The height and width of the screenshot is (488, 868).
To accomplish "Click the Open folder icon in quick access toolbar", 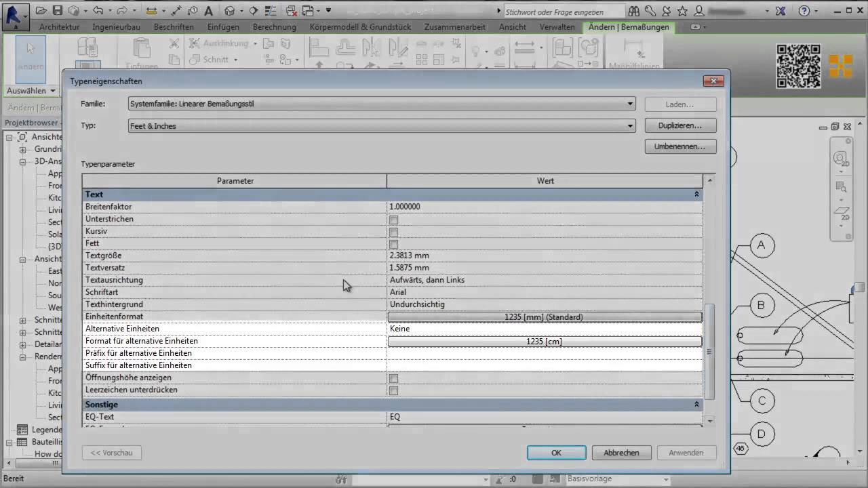I will click(x=41, y=11).
